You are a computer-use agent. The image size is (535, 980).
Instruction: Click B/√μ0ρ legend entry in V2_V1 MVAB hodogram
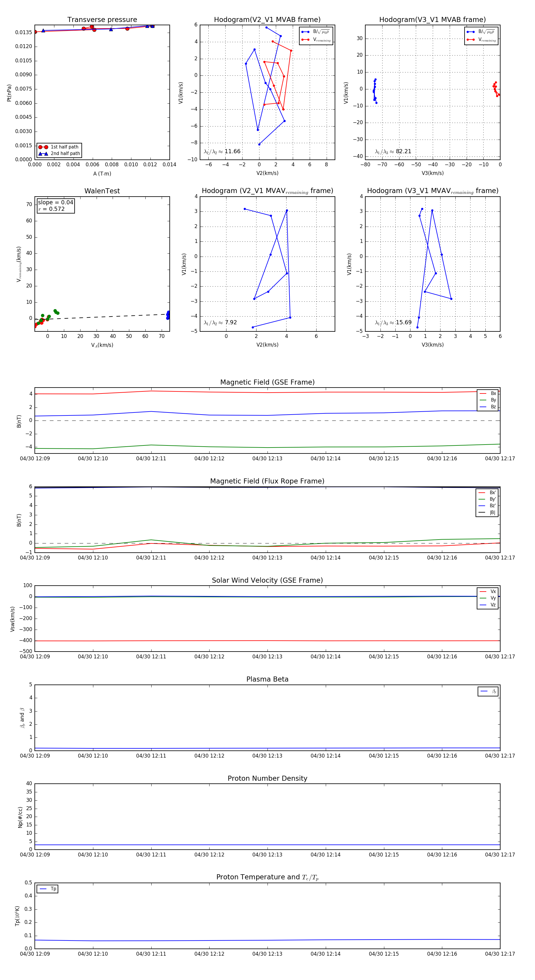[x=316, y=32]
